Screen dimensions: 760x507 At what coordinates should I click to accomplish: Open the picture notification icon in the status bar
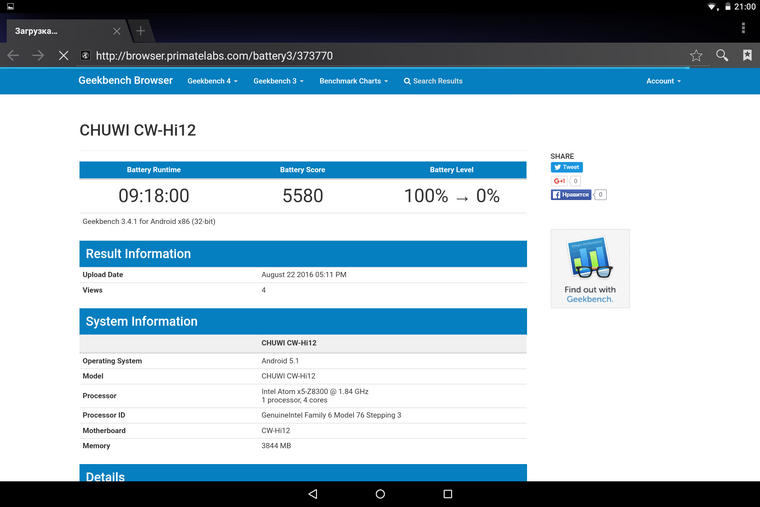(x=10, y=6)
